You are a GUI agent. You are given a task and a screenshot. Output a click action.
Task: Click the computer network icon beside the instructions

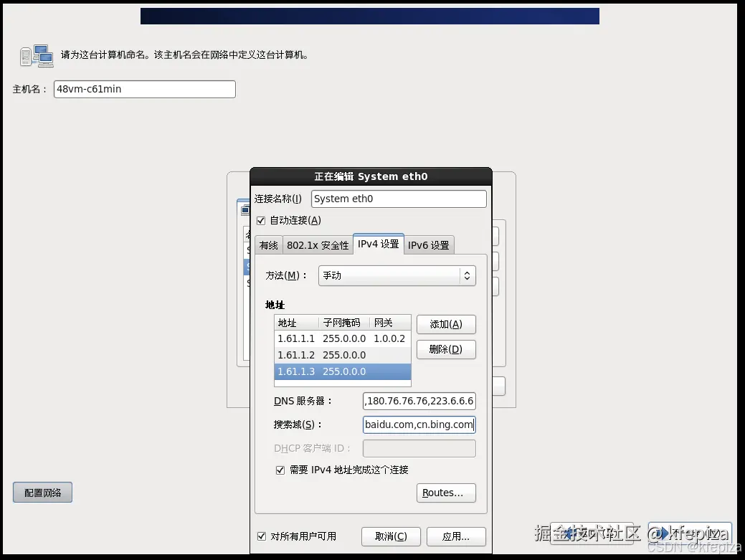36,55
